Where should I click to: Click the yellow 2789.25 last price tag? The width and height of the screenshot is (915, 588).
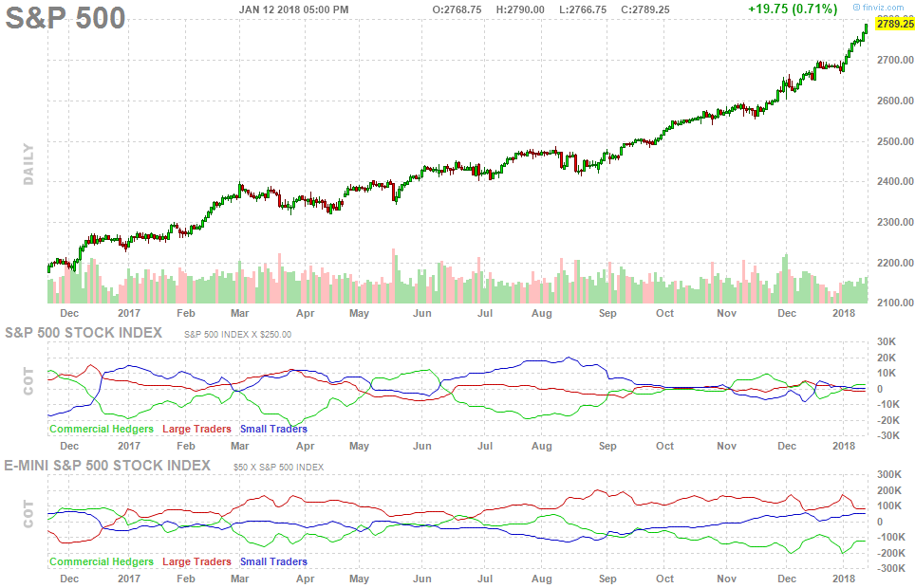(895, 24)
